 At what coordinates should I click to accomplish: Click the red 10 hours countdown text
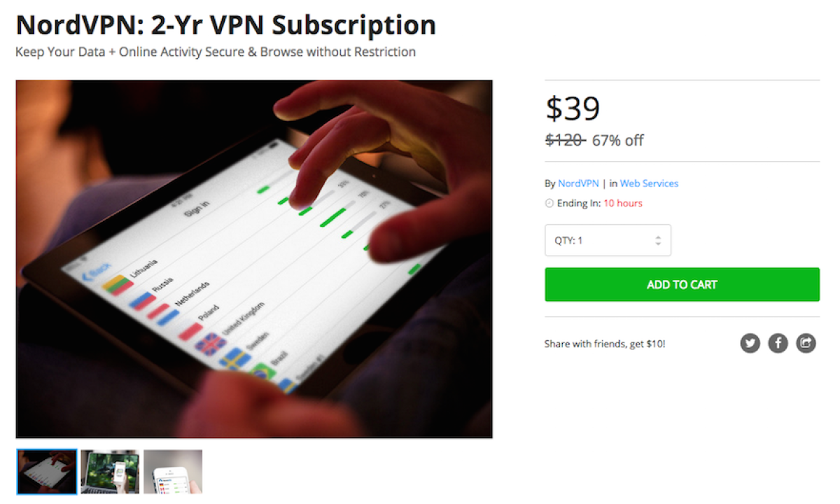(623, 204)
